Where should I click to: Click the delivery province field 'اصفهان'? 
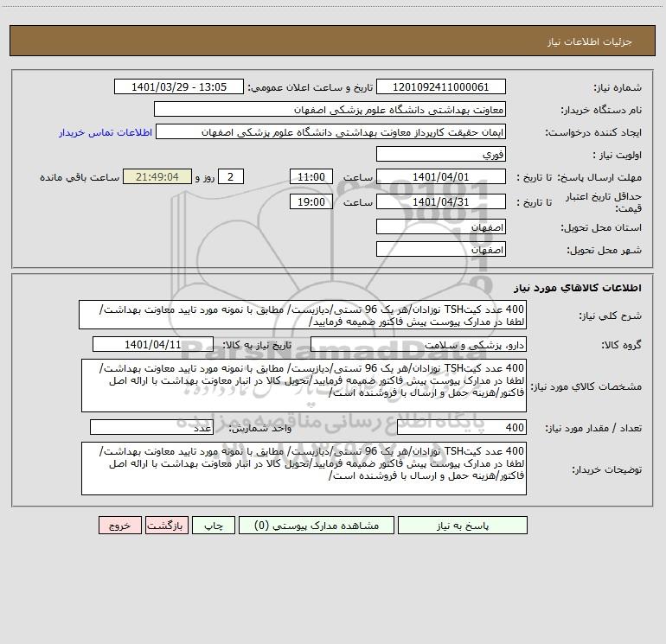(441, 226)
